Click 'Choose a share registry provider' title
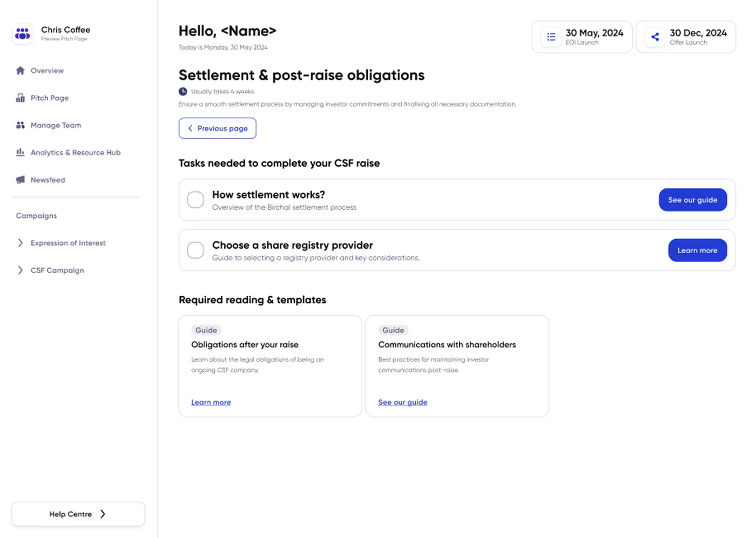Viewport: 756px width, 538px height. click(293, 245)
